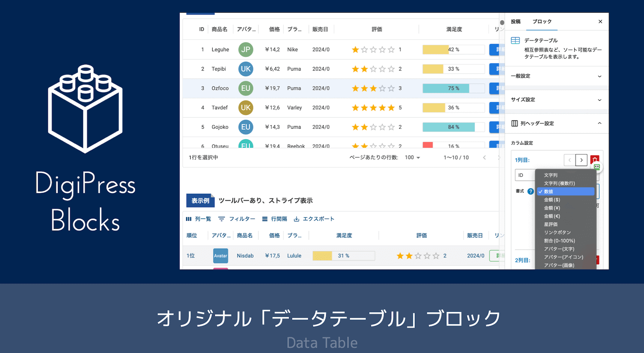Click the 列ヘッダー設定 column icon
Screen dimensions: 644x353
pos(515,123)
